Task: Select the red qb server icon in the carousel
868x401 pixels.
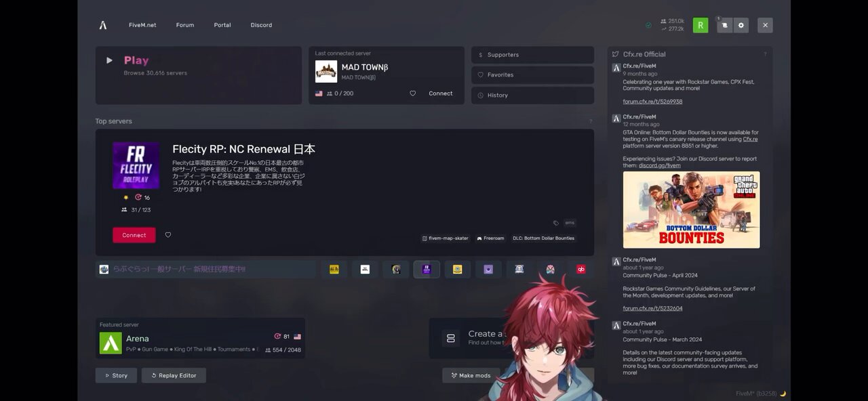Action: [x=581, y=269]
